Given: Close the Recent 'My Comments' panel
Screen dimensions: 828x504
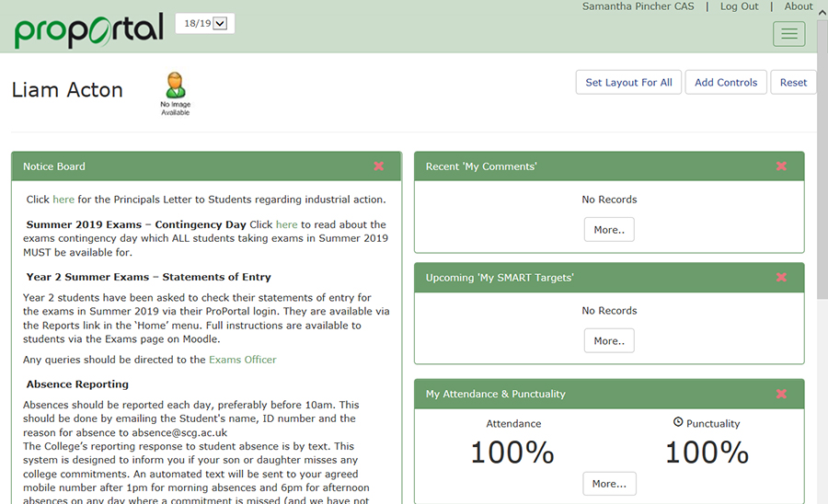Looking at the screenshot, I should (x=781, y=166).
